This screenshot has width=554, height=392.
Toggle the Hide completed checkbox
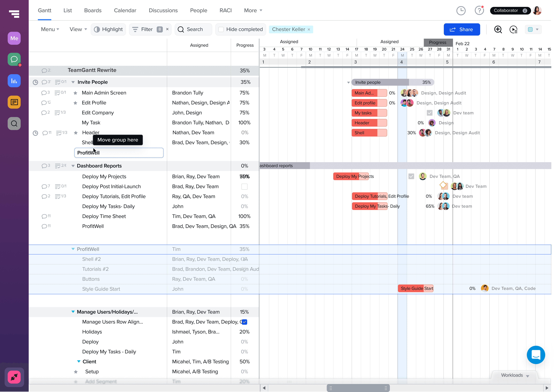tap(221, 29)
